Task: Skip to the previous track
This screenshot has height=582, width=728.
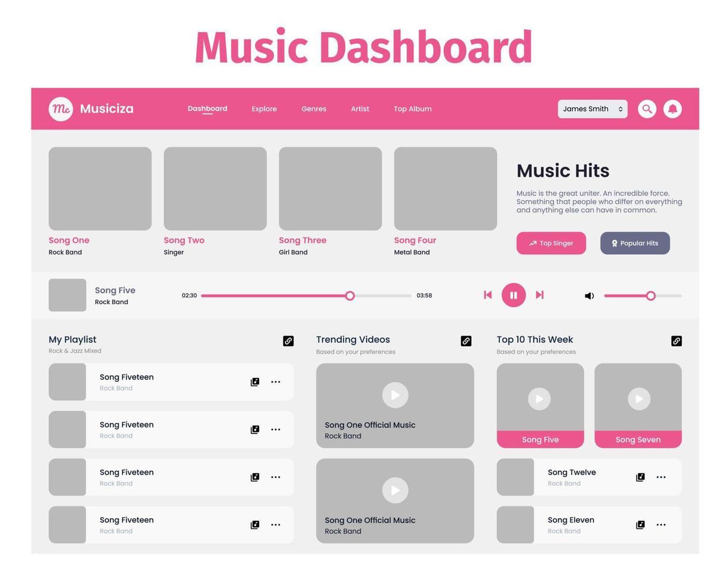Action: (x=488, y=295)
